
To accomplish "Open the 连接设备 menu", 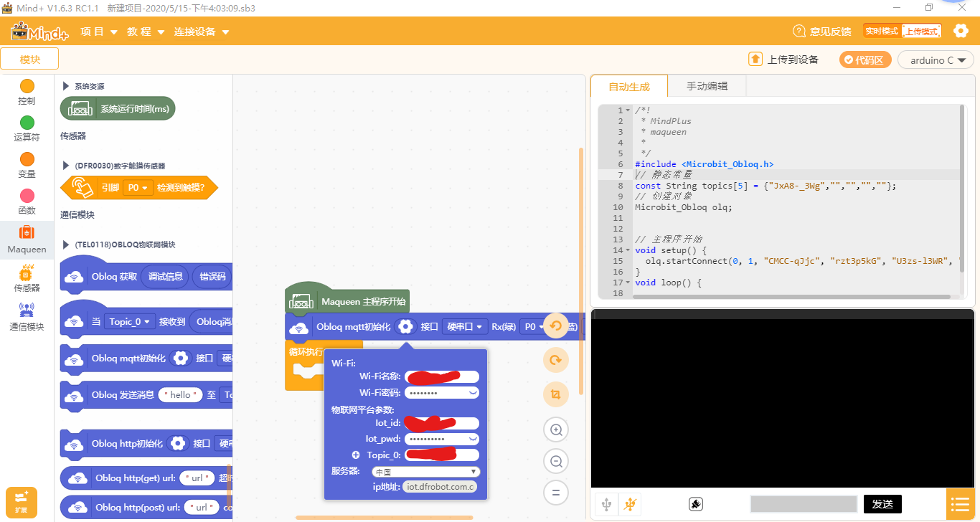I will [x=202, y=32].
